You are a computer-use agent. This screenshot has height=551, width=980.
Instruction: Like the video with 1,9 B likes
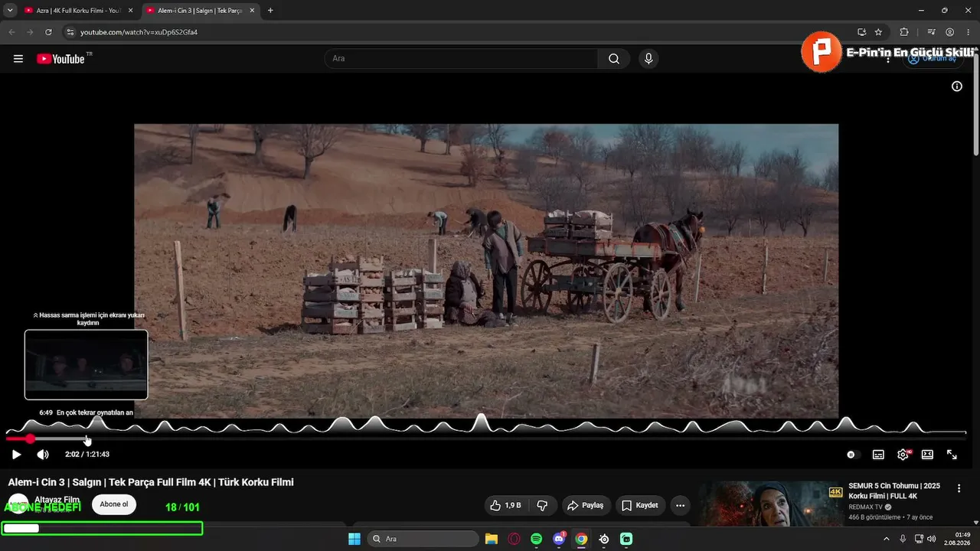[x=505, y=505]
